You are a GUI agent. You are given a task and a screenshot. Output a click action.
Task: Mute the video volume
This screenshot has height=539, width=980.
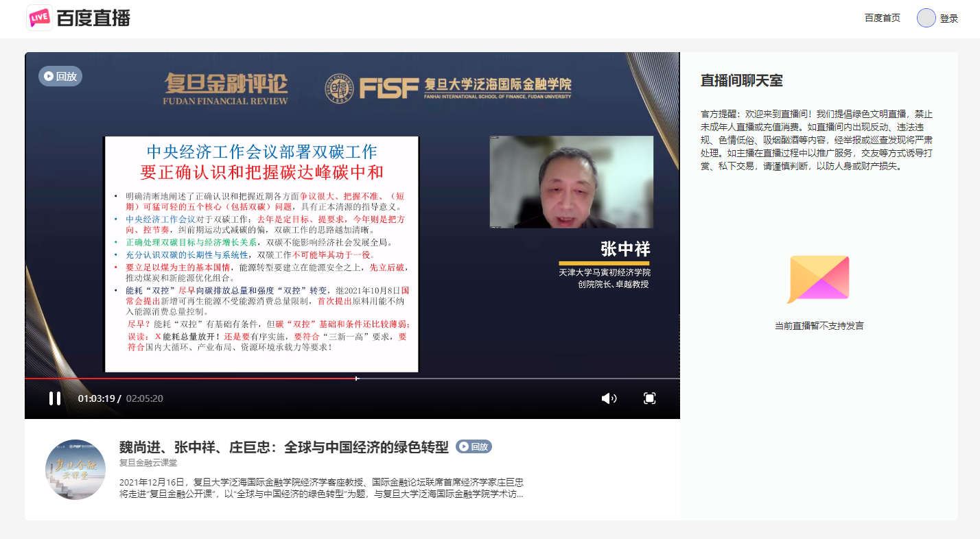coord(609,398)
